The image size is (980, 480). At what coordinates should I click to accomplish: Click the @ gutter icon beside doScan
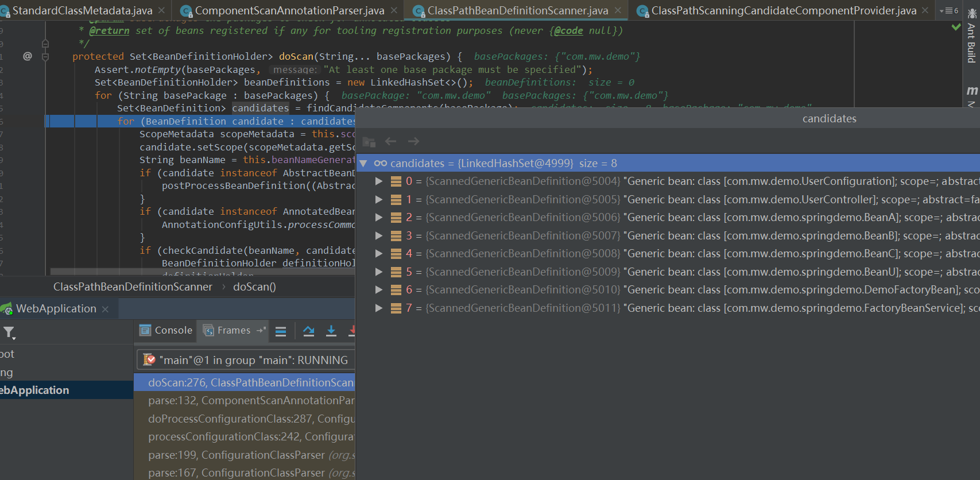27,56
